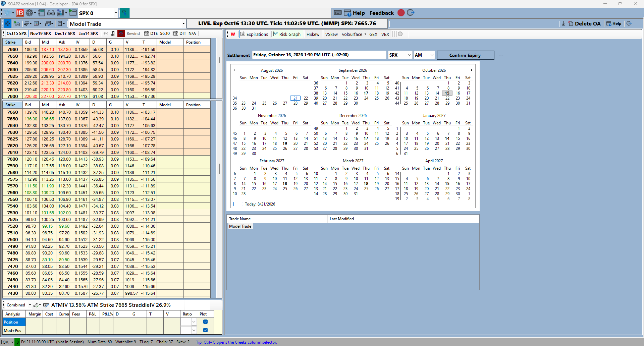The height and width of the screenshot is (346, 644).
Task: Click the teal cursor pointer icon
Action: (x=124, y=13)
